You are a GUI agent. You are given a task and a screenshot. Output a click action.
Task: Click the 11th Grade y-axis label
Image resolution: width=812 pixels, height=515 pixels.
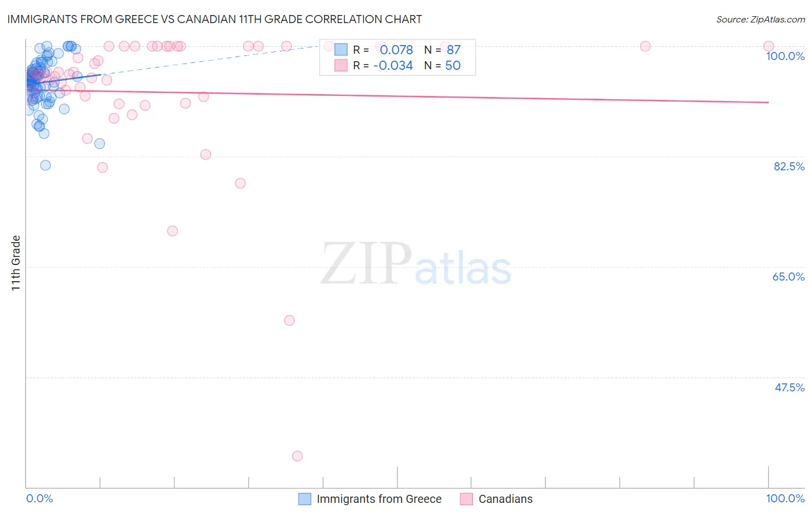point(16,263)
